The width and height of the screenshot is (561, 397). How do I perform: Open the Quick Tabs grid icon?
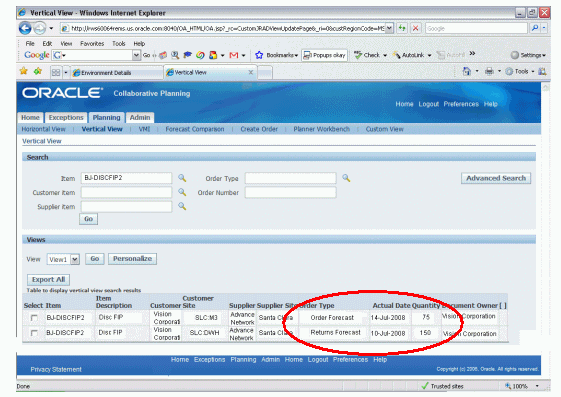[x=56, y=73]
